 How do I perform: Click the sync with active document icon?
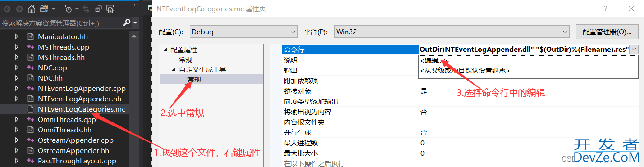(87, 9)
